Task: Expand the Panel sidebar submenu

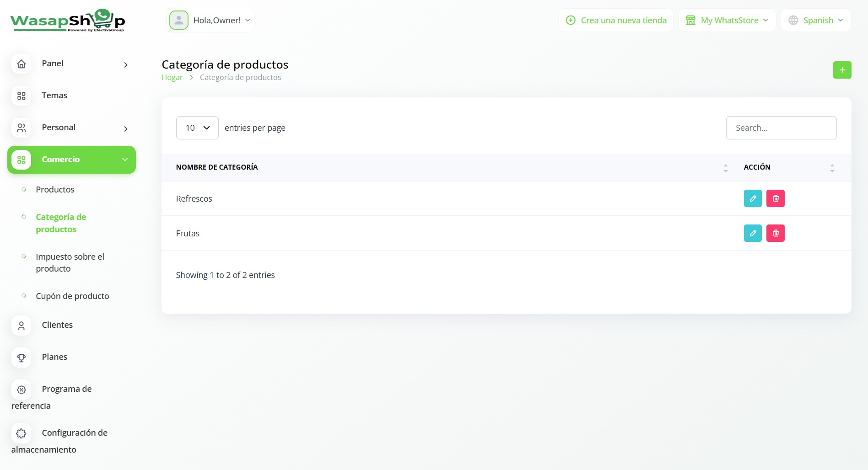Action: coord(125,65)
